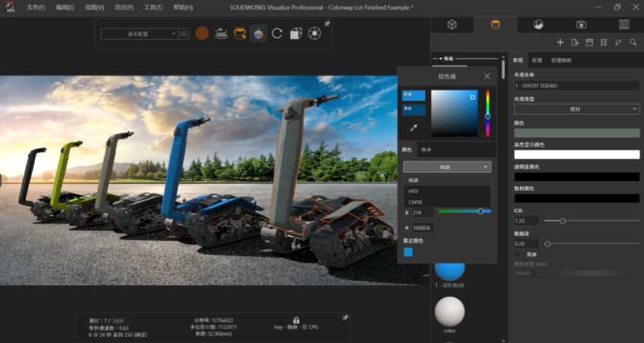Toggle the pin on the status panel
The height and width of the screenshot is (343, 644).
(345, 318)
